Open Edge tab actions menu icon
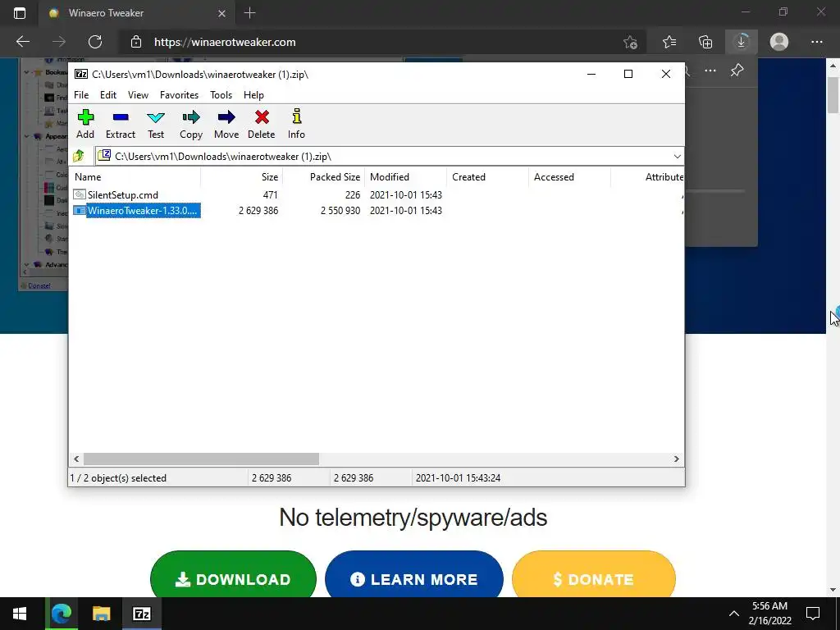This screenshot has width=840, height=630. click(x=20, y=13)
